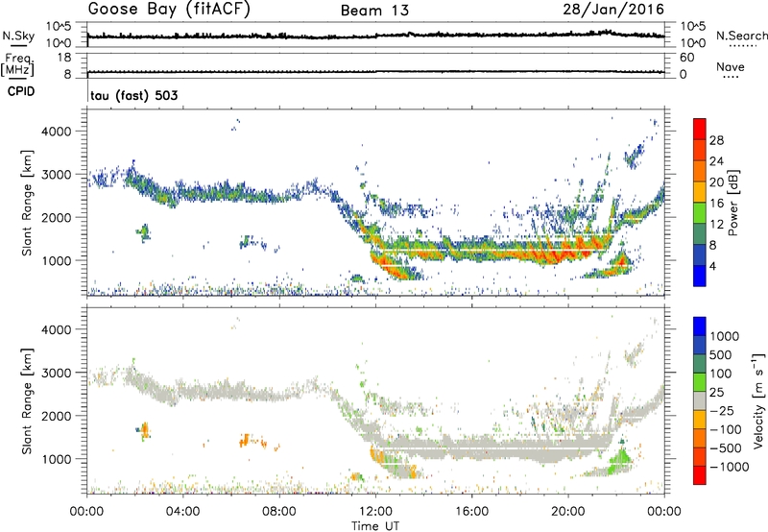This screenshot has height=532, width=768.
Task: Click the "-25" velocity color bar label
Action: (721, 411)
